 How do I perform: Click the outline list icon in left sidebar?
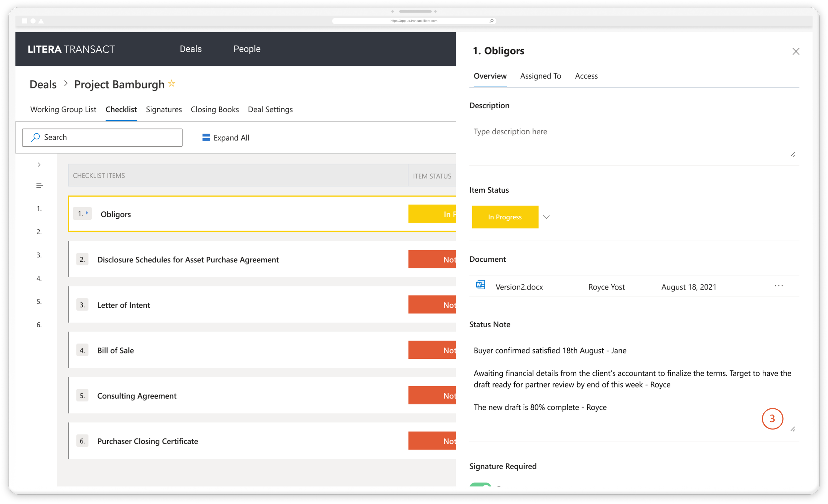tap(39, 185)
